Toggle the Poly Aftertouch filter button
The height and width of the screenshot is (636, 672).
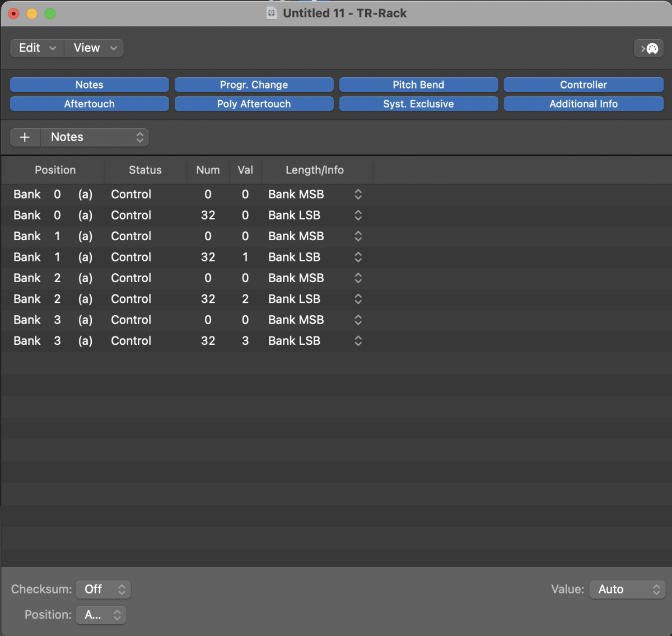point(254,104)
